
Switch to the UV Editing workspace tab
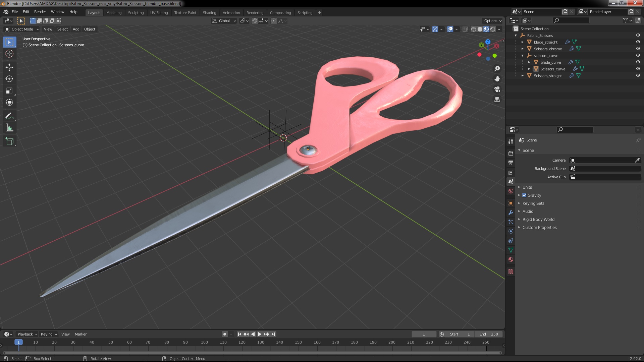[x=159, y=13]
